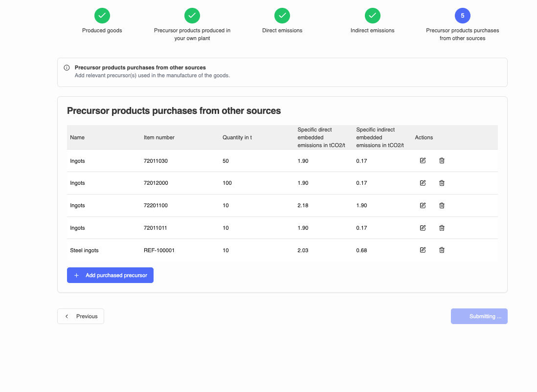Delete the Ingots 72011011 row
Image resolution: width=537 pixels, height=392 pixels.
pyautogui.click(x=442, y=228)
